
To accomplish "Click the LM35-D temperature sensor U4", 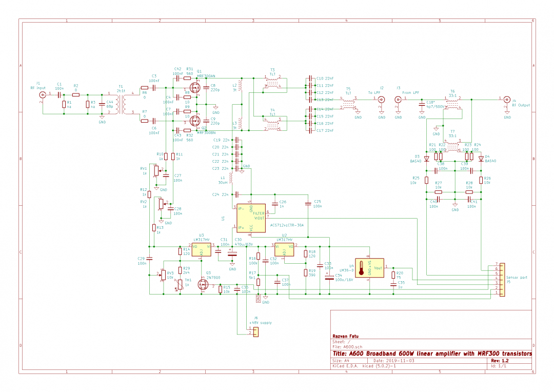I will [368, 267].
